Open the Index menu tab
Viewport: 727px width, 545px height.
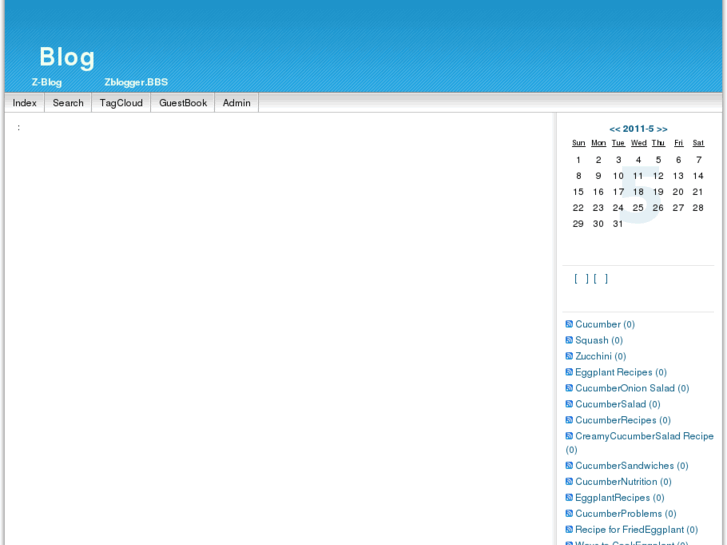coord(25,103)
